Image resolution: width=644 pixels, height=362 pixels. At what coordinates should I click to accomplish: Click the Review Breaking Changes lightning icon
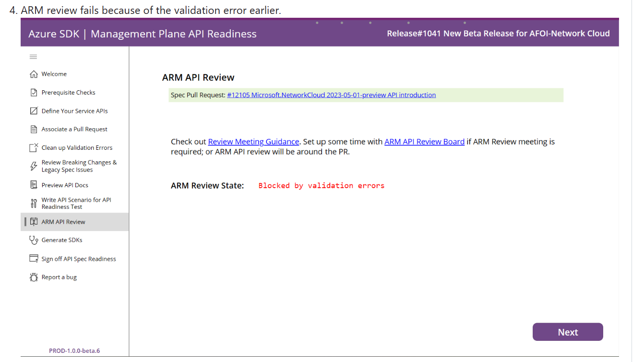click(33, 166)
